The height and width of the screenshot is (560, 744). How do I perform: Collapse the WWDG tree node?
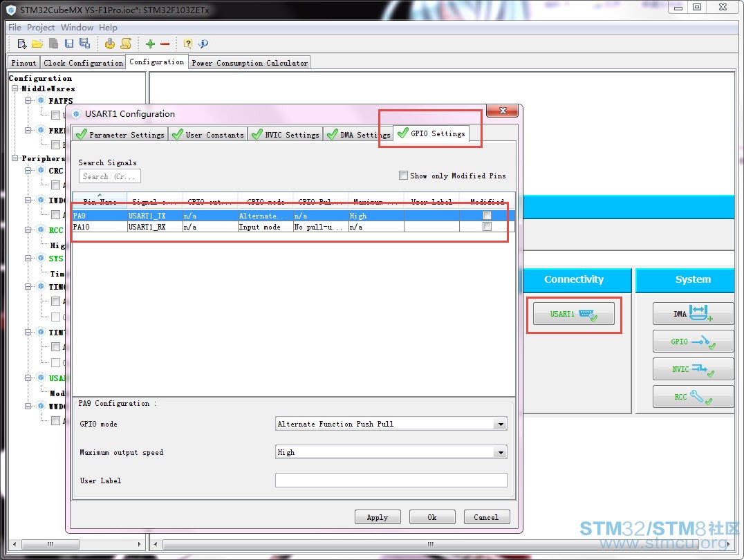[28, 407]
